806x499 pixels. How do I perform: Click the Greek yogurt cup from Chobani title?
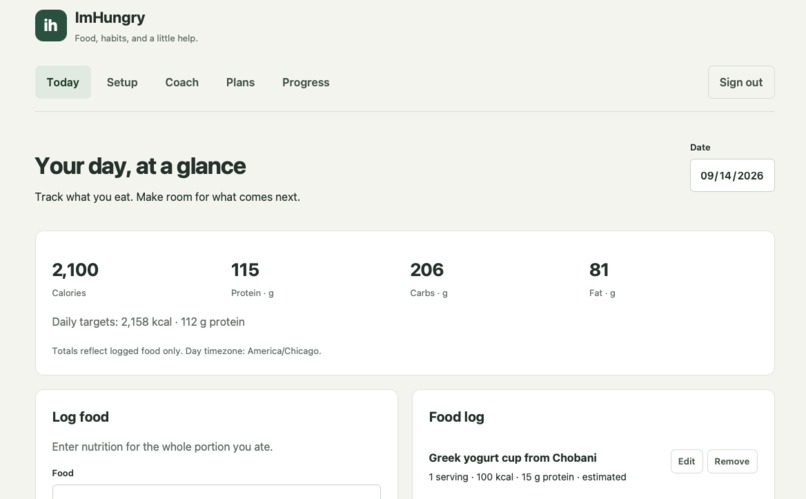[x=512, y=457]
